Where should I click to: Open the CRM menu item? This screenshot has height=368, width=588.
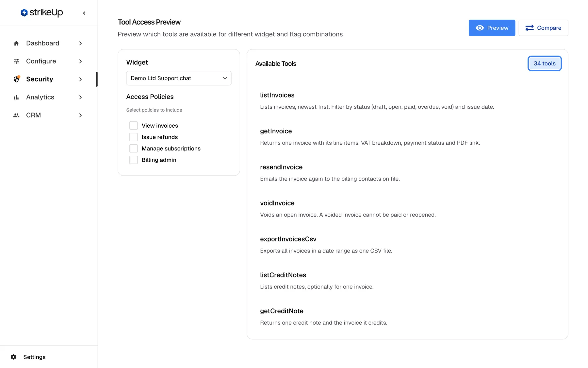(48, 115)
